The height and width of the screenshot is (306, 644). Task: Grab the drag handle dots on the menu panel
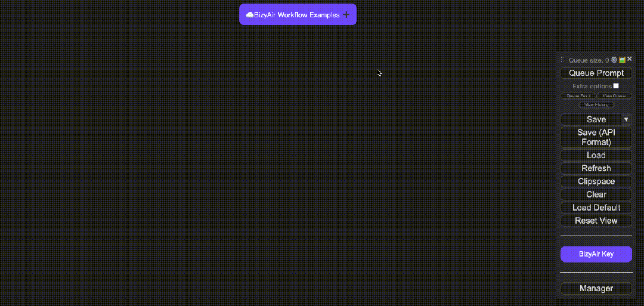(562, 60)
